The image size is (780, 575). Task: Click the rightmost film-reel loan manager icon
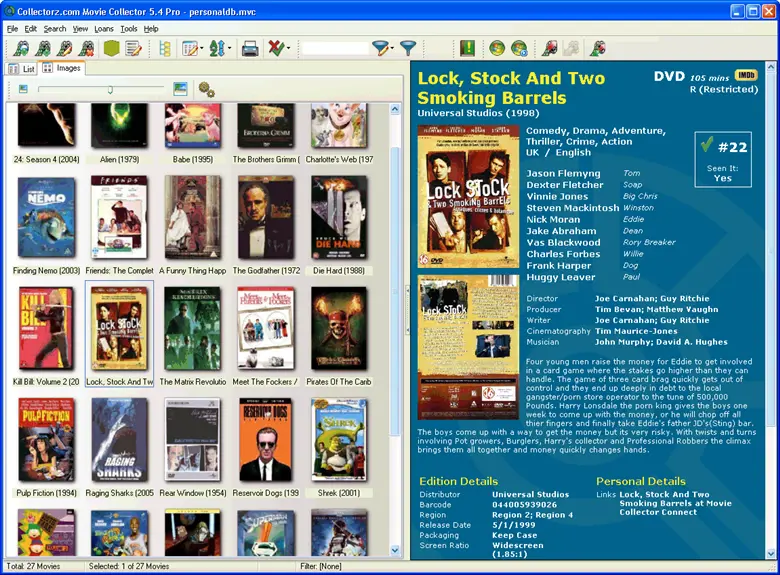point(597,48)
